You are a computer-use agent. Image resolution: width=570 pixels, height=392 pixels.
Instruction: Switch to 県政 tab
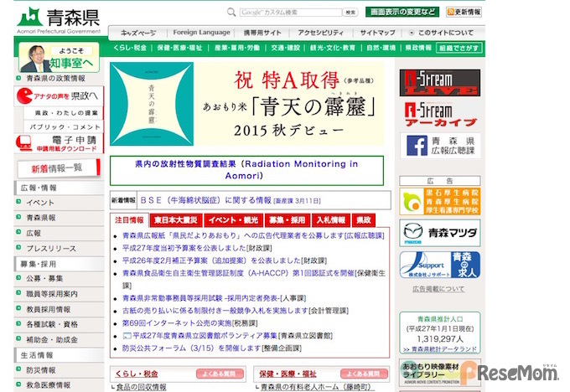364,220
